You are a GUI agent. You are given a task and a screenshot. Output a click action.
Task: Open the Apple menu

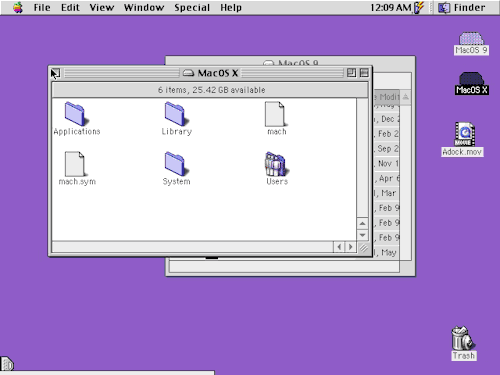click(18, 7)
